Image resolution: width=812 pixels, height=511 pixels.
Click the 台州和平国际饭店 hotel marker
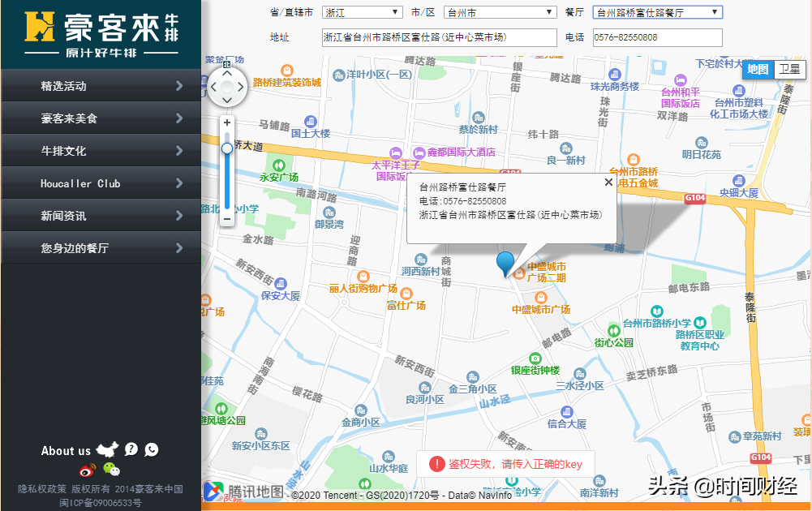click(680, 80)
